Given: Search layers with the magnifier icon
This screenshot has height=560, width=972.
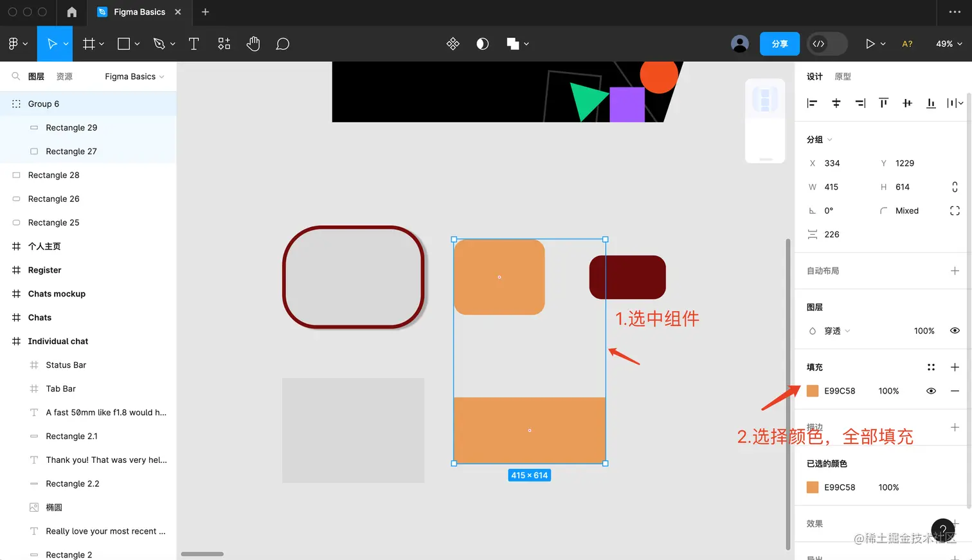Looking at the screenshot, I should point(15,77).
